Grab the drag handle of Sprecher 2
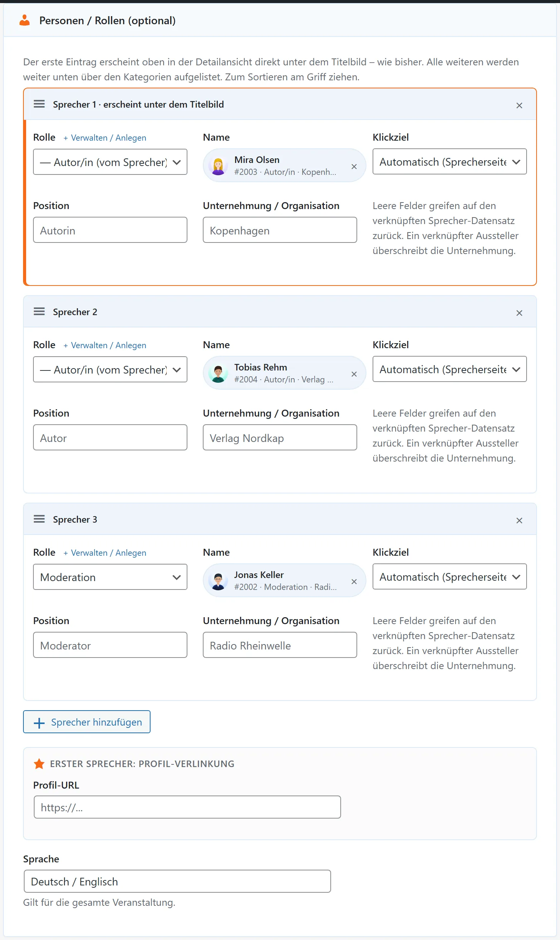560x940 pixels. 39,312
